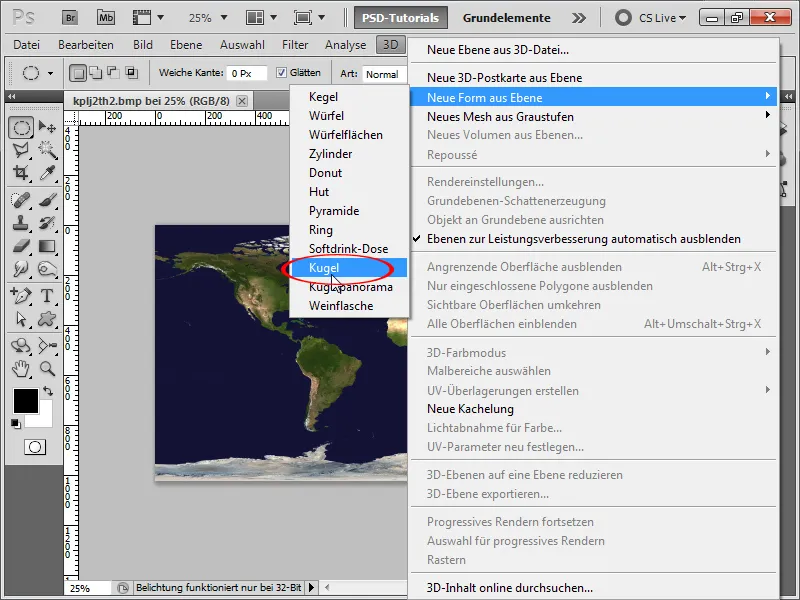This screenshot has width=800, height=600.
Task: Select the Pen tool
Action: point(21,296)
